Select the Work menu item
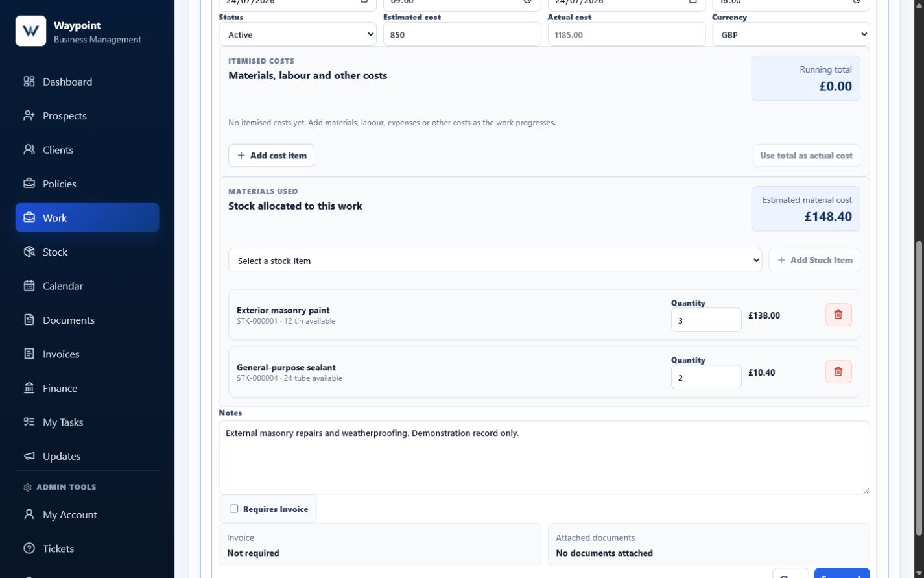The width and height of the screenshot is (924, 578). (87, 218)
